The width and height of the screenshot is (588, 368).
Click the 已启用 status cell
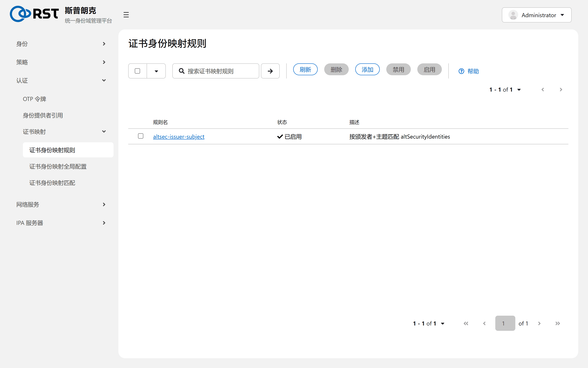289,137
